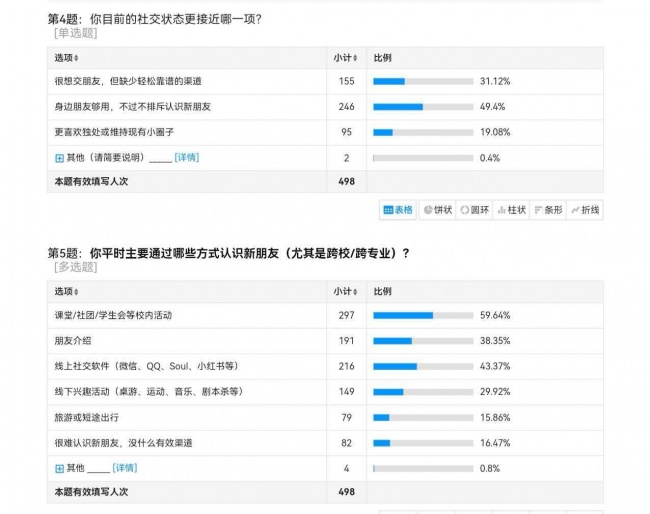Sort question 5 by 选项 column arrow
Viewport: 650px width, 514px height.
tap(76, 292)
